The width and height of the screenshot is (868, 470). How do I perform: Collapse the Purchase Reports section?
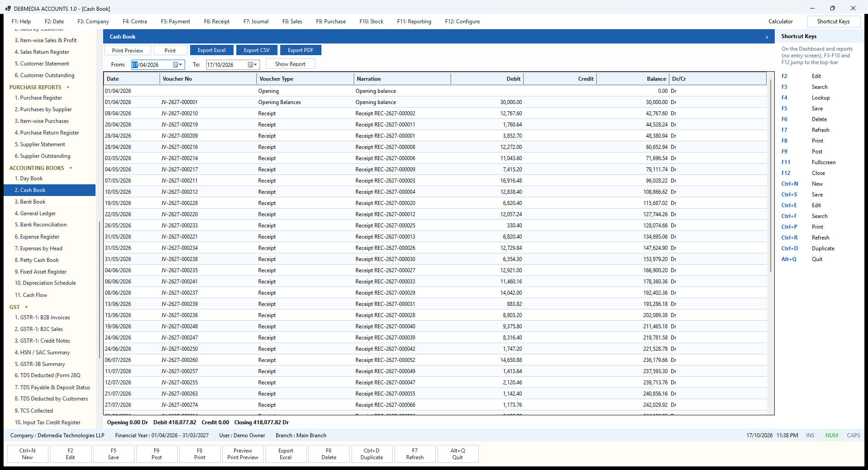[x=68, y=87]
